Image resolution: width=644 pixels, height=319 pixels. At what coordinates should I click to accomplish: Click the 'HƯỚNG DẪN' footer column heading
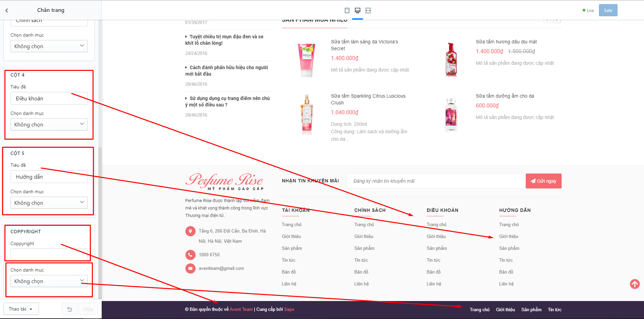click(x=515, y=210)
